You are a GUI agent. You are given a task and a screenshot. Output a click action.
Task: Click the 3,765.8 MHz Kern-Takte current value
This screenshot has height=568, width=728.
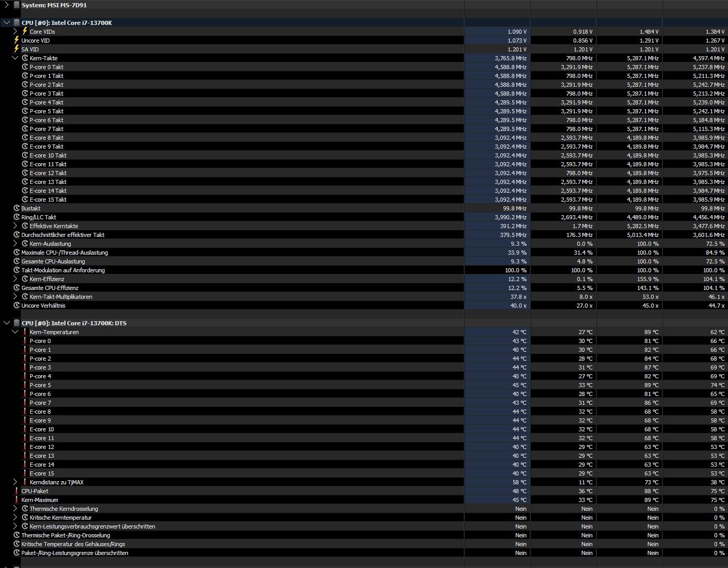pos(510,58)
